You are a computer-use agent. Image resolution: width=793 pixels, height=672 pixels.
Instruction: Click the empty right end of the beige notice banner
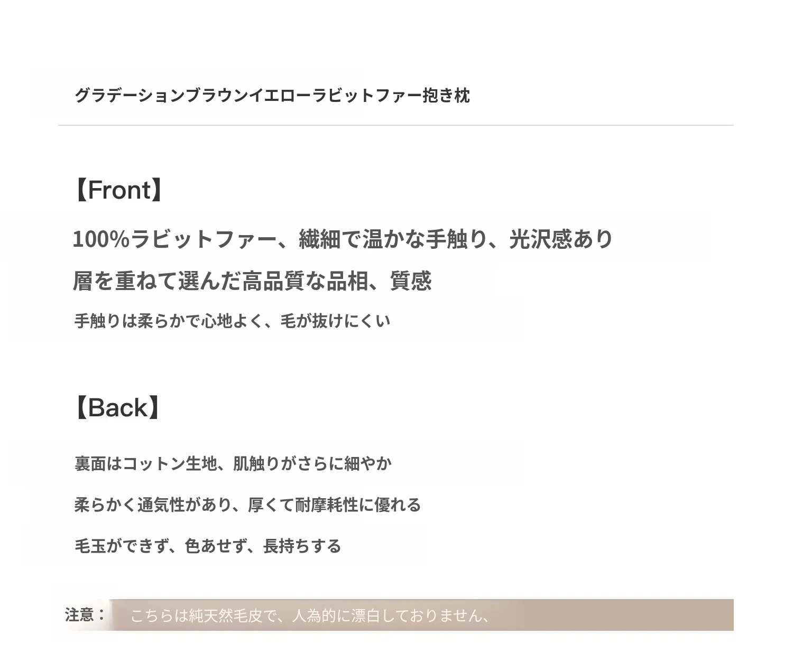634,615
